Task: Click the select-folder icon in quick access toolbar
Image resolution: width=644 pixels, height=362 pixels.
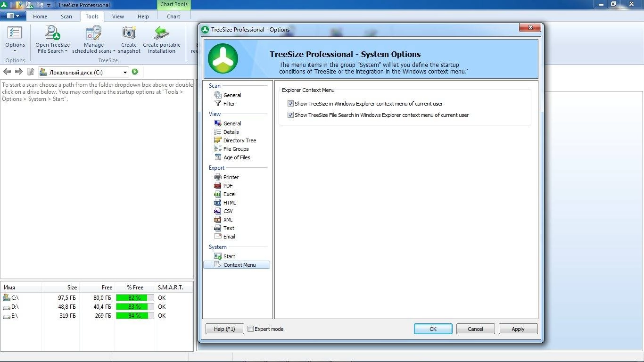Action: tap(19, 5)
